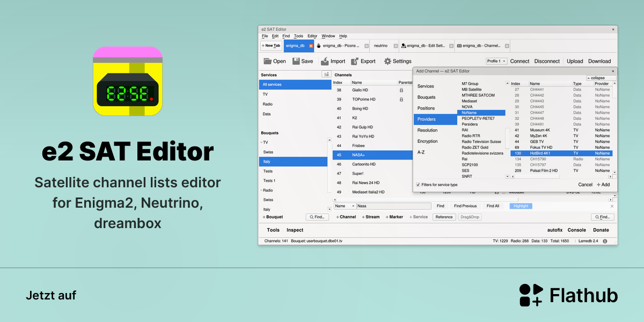
Task: Click the e2 SAT Editor app logo
Action: coord(128,81)
